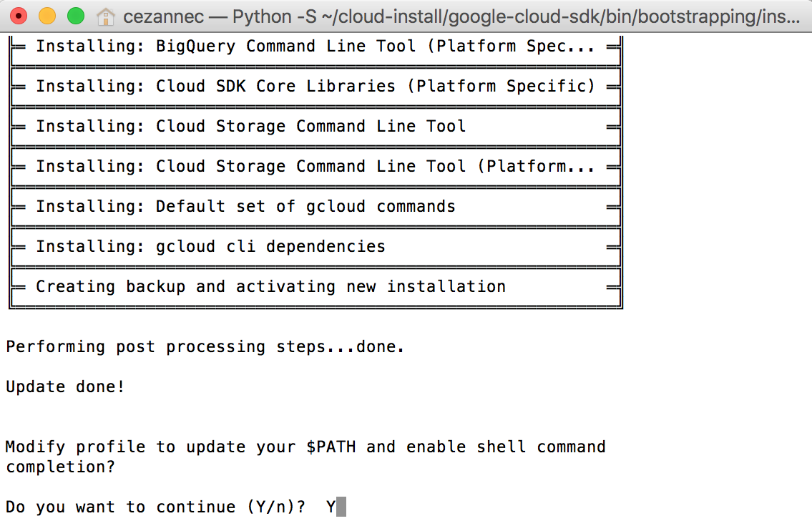Click the gray block cursor after 'Y'
812x521 pixels.
341,507
